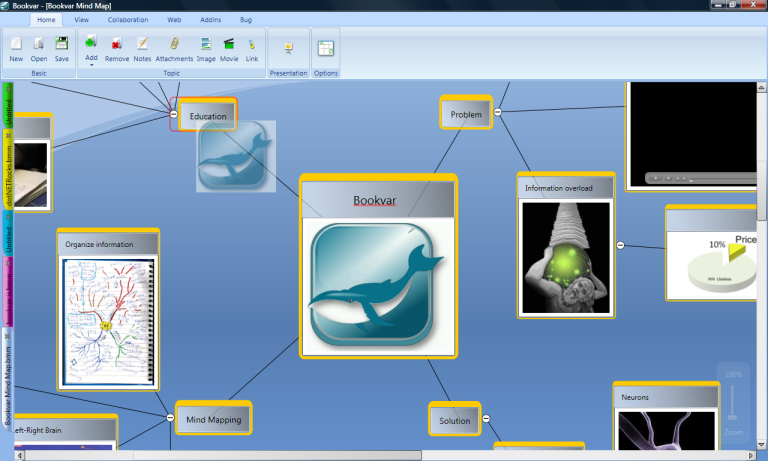
Task: Open the Options icon in ribbon
Action: point(326,49)
